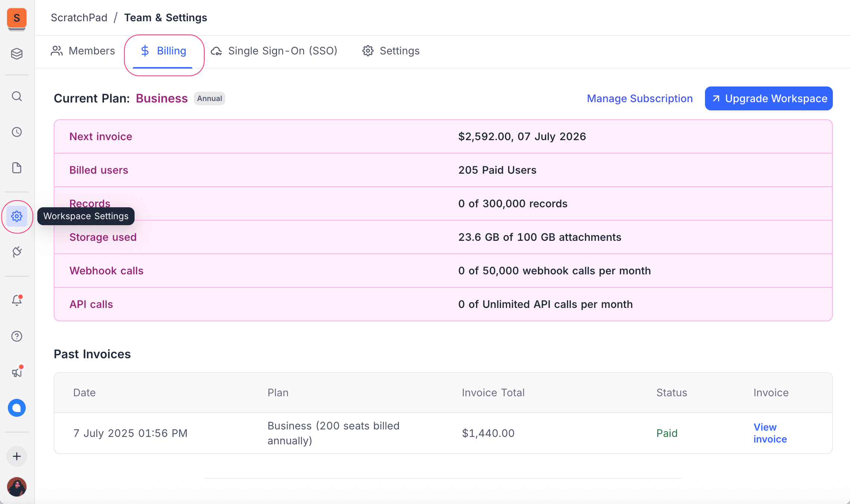Switch to the Members tab

point(83,51)
